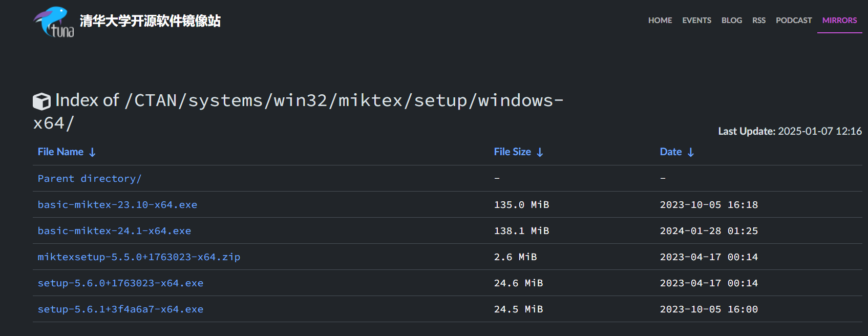Download setup-5.6.0+1763023-x64.exe
Screen dimensions: 868x336
tap(120, 283)
